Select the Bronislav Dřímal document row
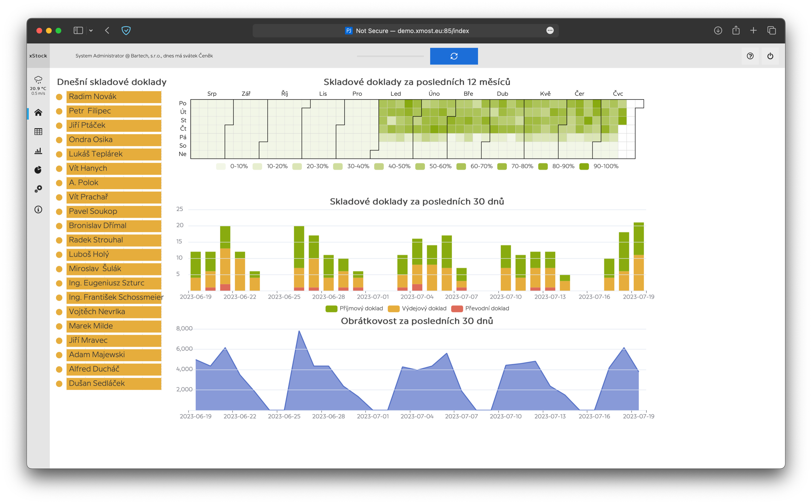The height and width of the screenshot is (504, 812). 114,226
